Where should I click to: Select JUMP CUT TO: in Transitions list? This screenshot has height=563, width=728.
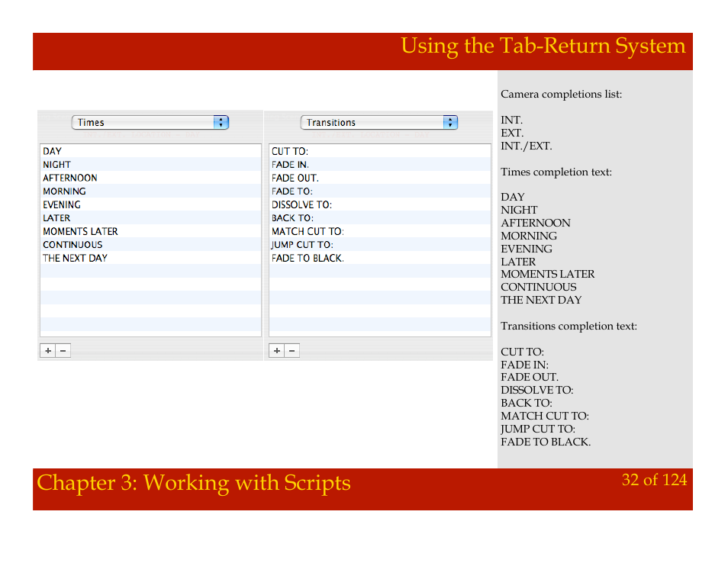point(380,245)
